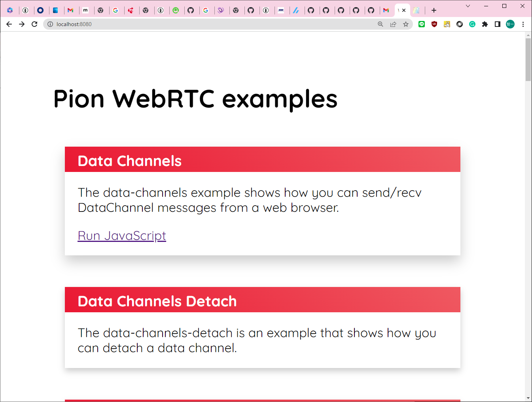Open the Chrome three-dot menu
The width and height of the screenshot is (532, 402).
coord(523,24)
